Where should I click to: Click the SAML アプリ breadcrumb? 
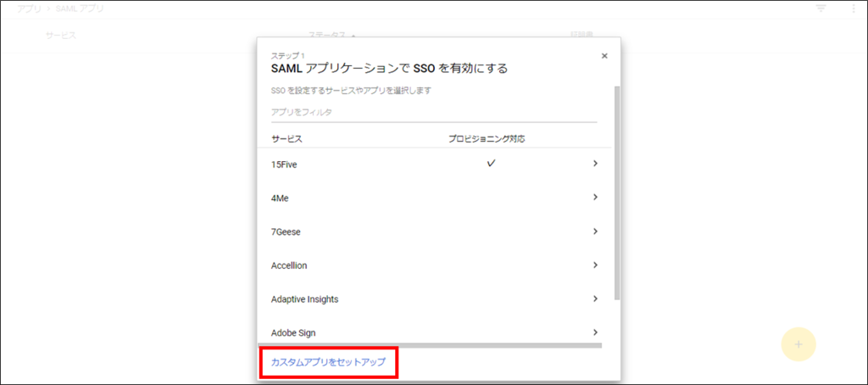[x=80, y=9]
